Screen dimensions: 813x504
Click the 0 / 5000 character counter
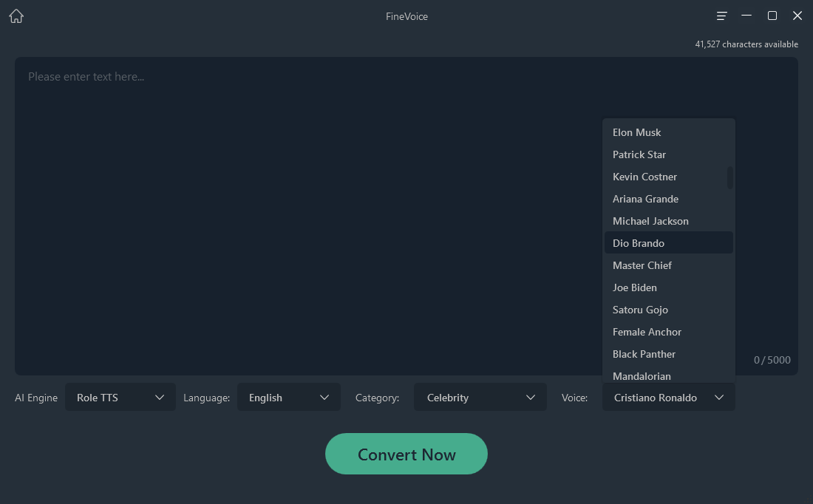[772, 360]
